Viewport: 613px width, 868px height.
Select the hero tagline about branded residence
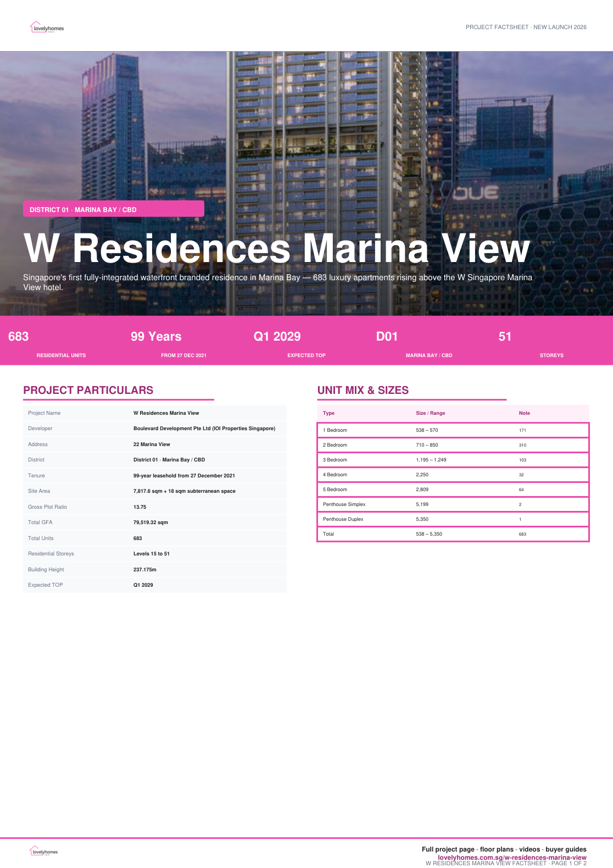click(277, 282)
